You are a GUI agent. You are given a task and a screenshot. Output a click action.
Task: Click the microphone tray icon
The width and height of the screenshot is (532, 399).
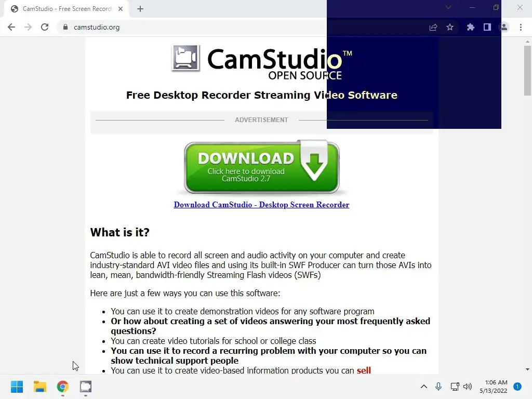438,387
